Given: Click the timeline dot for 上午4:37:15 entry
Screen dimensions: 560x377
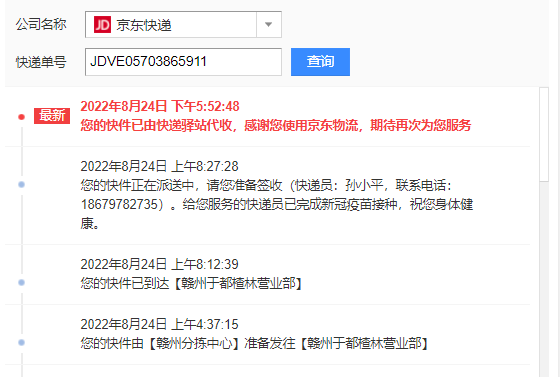Looking at the screenshot, I should [x=21, y=342].
